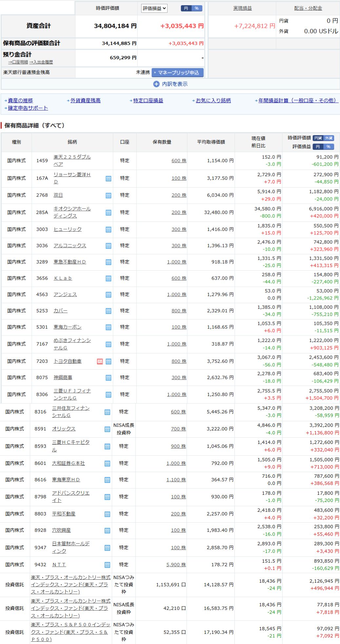This screenshot has width=340, height=644.
Task: Click the red badge icon beside トヨタ自動車
Action: pyautogui.click(x=100, y=362)
